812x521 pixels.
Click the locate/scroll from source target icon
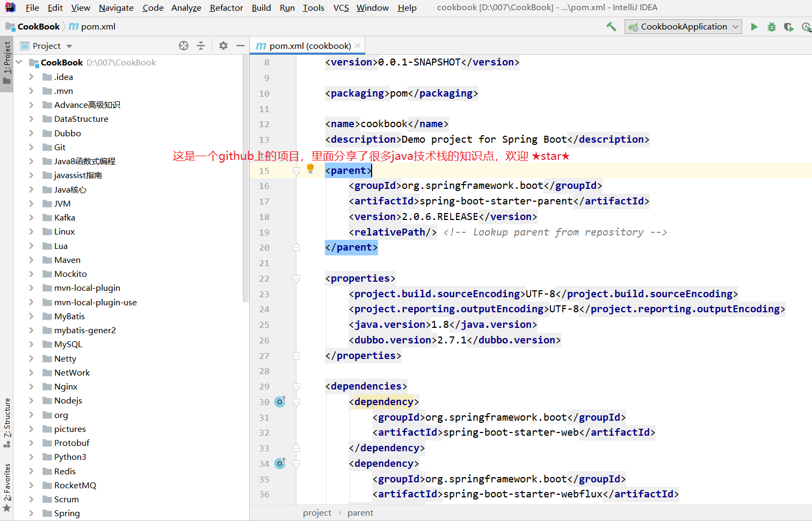click(x=184, y=46)
